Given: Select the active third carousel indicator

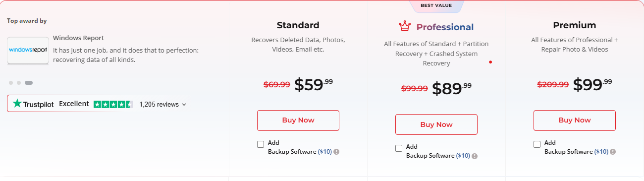Looking at the screenshot, I should [29, 82].
